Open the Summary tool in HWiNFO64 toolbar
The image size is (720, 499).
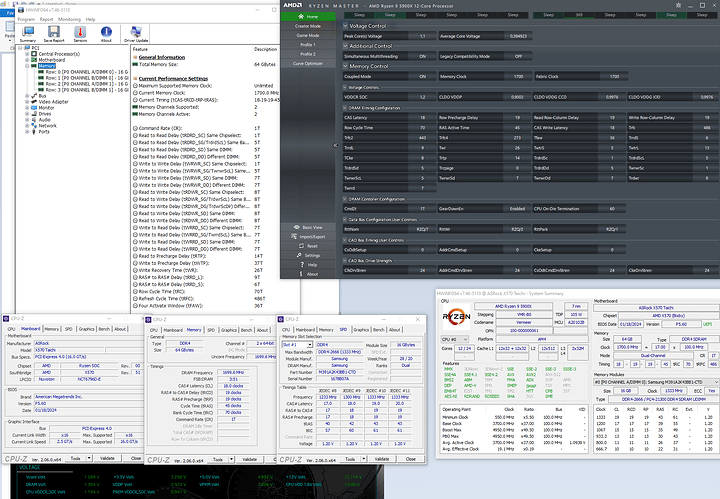pyautogui.click(x=28, y=34)
